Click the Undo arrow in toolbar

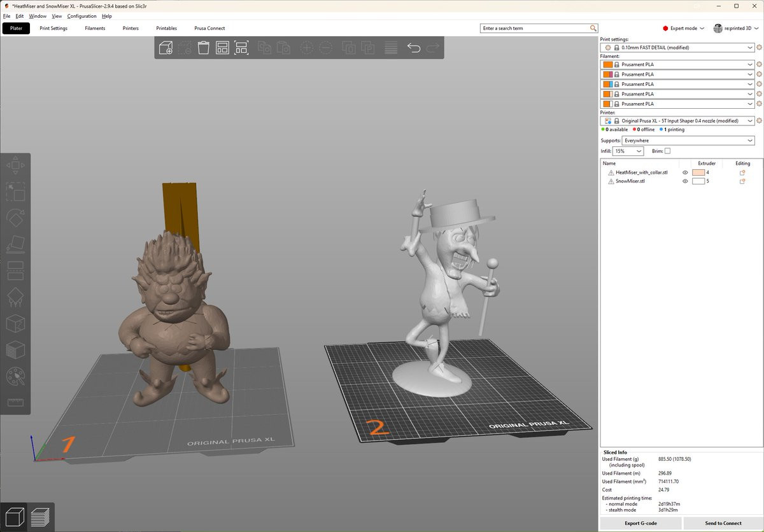click(x=414, y=48)
